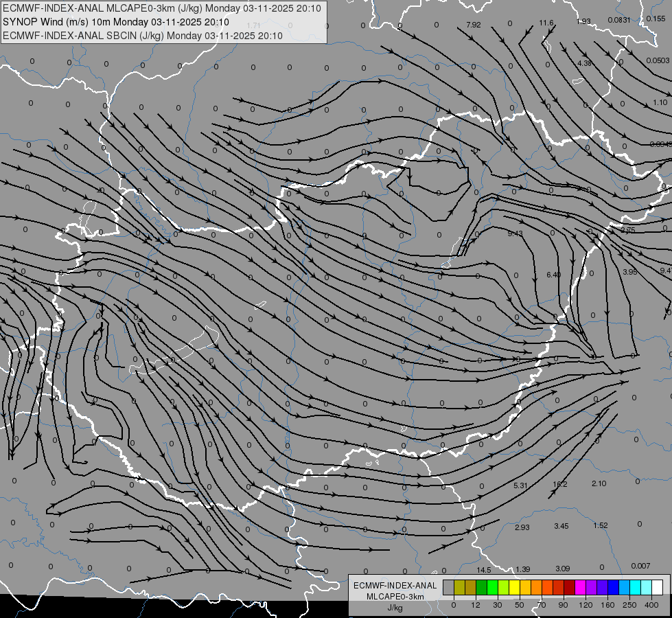Screen dimensions: 672x618
Task: Click the legend scale label 12
Action: [x=476, y=605]
